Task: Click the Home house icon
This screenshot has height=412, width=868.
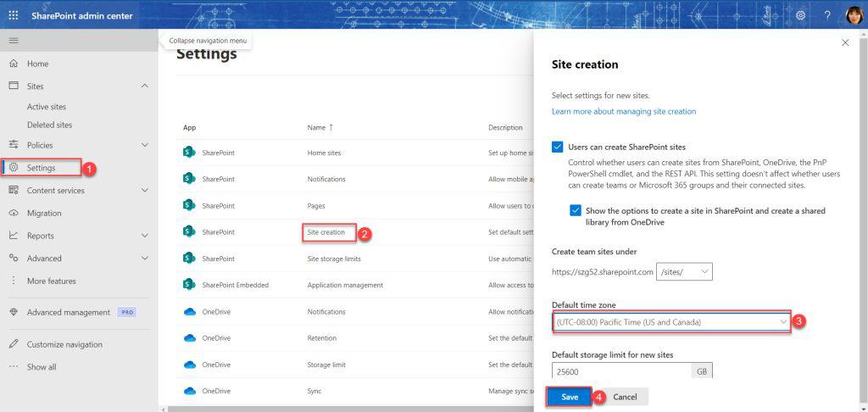Action: point(14,64)
